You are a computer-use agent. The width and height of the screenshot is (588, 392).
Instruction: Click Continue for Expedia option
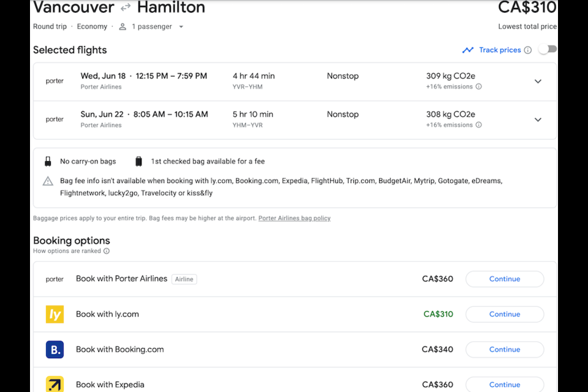point(504,385)
